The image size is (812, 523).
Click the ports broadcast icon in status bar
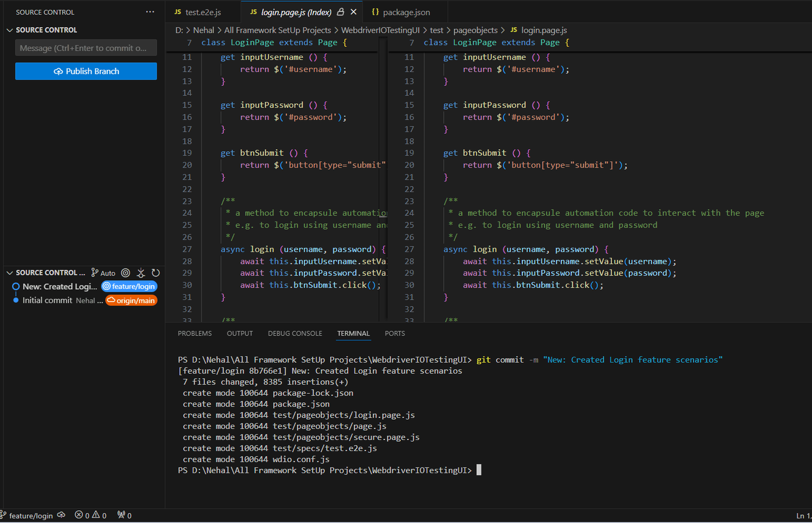[x=124, y=515]
